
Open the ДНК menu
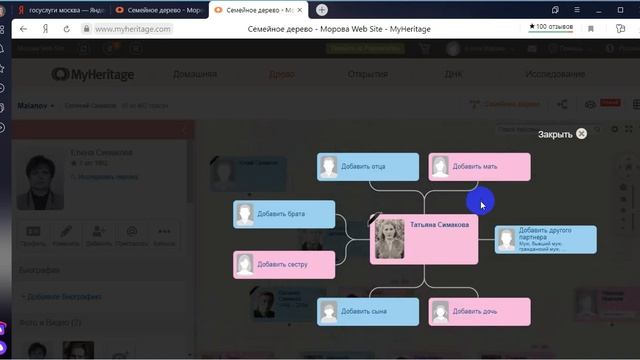tap(453, 74)
